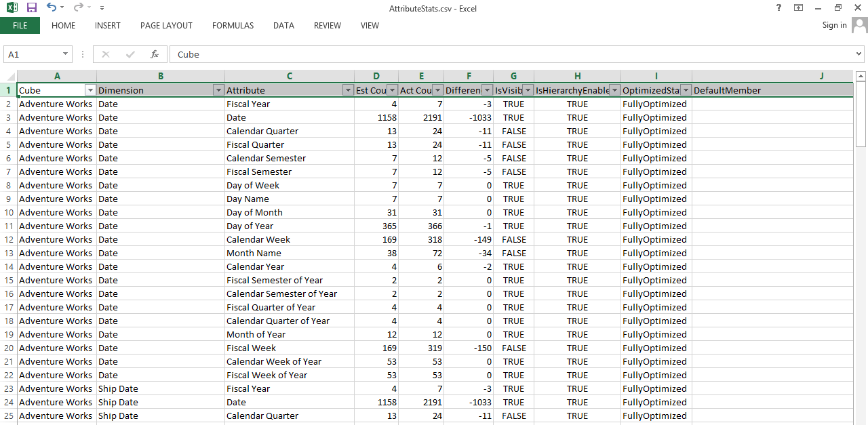Click the Sign in link
Image resolution: width=868 pixels, height=425 pixels.
click(834, 25)
